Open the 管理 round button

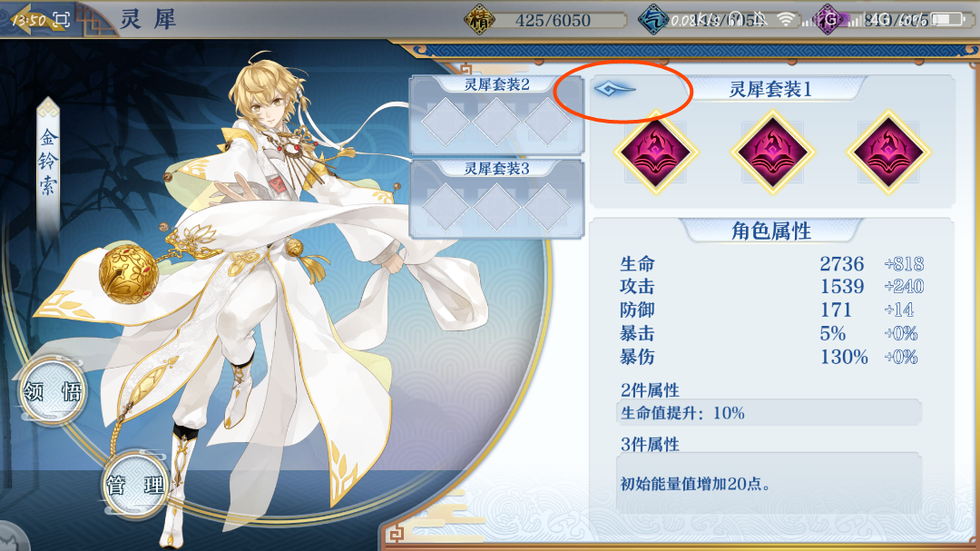(135, 485)
